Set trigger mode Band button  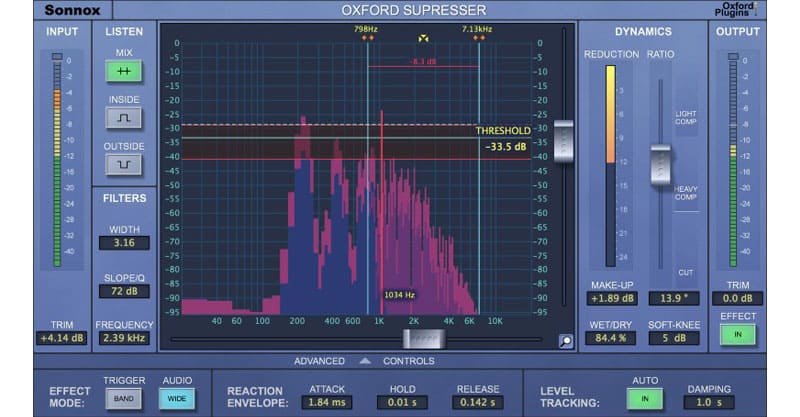(124, 399)
